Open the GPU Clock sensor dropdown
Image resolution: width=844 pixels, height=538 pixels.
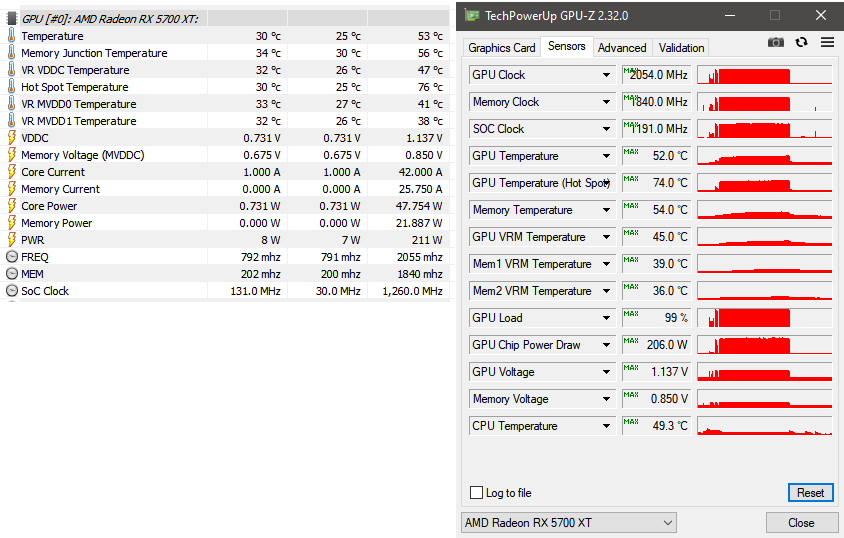point(606,75)
